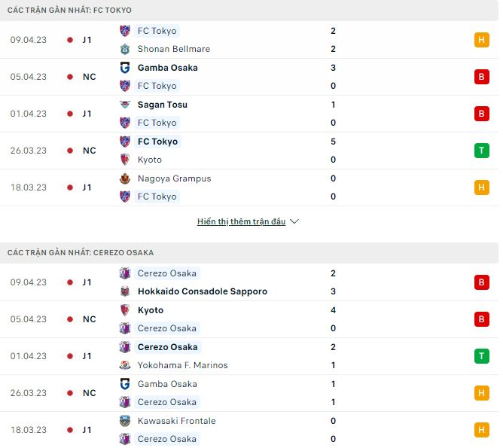Open the Shonan Bellmare team link
Viewport: 503px width, 448px height.
(173, 49)
